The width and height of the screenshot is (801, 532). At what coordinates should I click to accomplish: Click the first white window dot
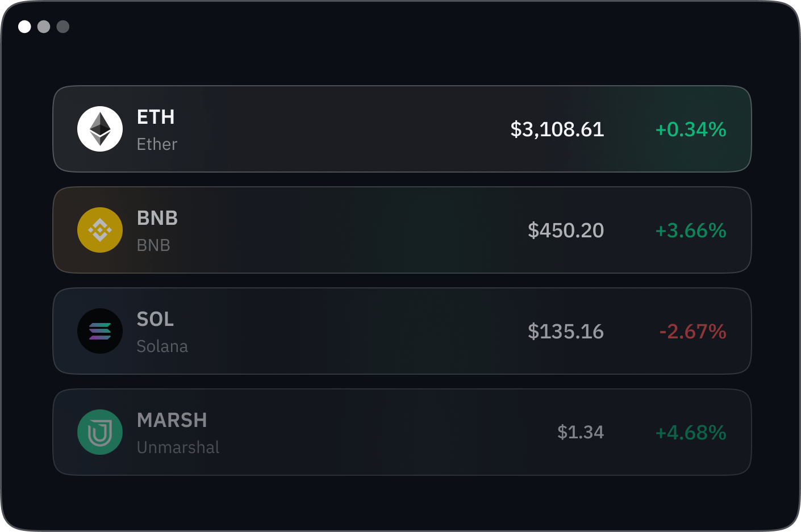[24, 27]
